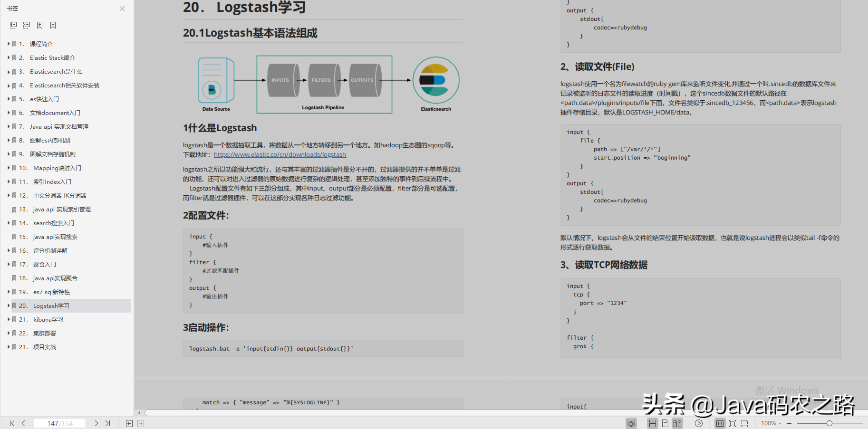868x429 pixels.
Task: Expand bookmark 2. Elastic Stack简介
Action: click(9, 57)
